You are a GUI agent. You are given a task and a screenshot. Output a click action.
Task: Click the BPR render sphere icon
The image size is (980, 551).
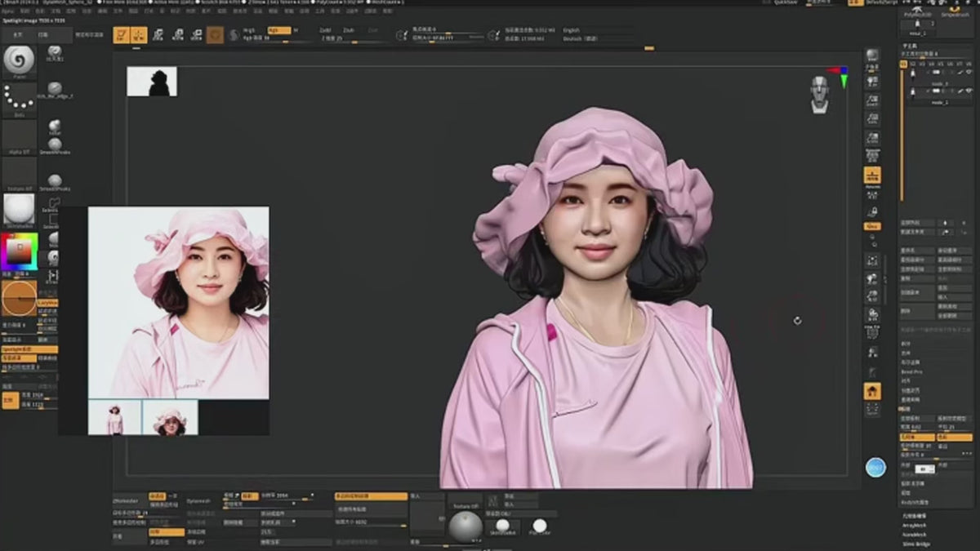[872, 56]
